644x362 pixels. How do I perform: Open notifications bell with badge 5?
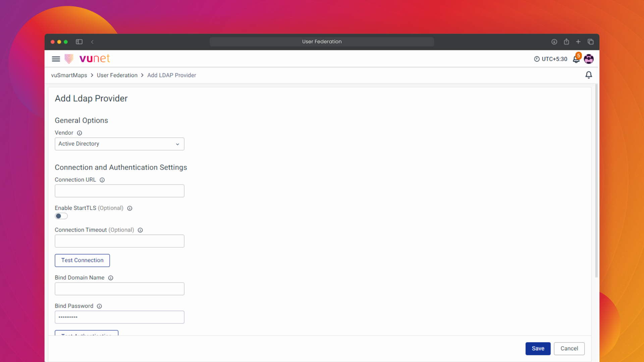[x=576, y=59]
